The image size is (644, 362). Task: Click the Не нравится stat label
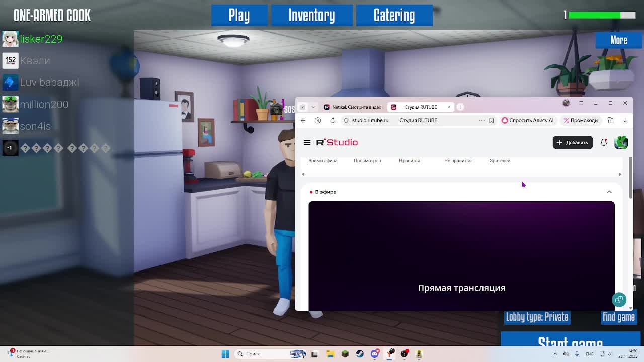coord(458,161)
